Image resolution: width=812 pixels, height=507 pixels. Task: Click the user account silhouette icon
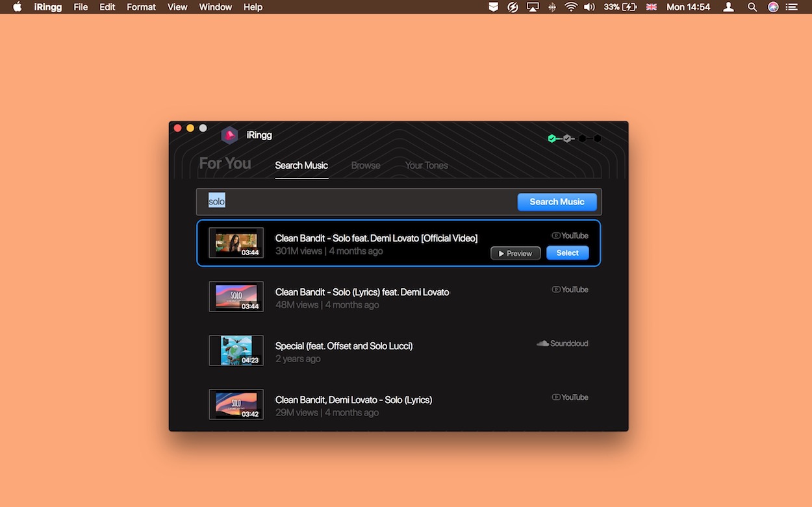(729, 7)
